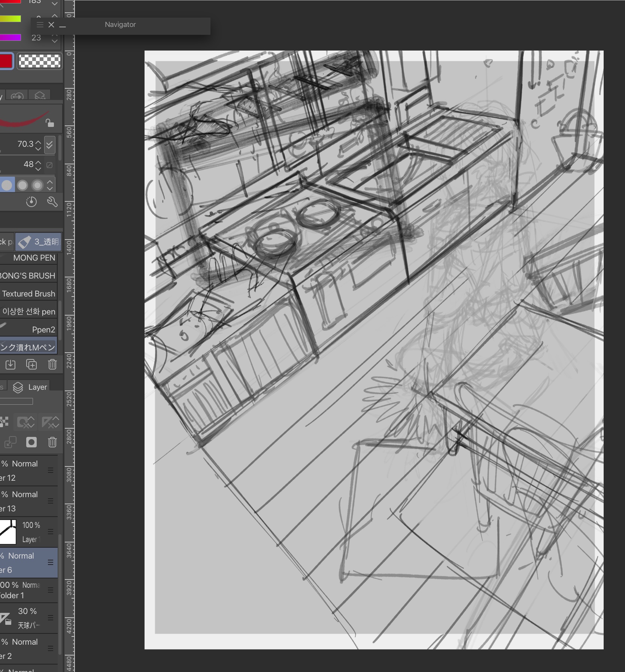Image resolution: width=625 pixels, height=672 pixels.
Task: Expand the anti-aliasing options arrows
Action: (x=50, y=185)
